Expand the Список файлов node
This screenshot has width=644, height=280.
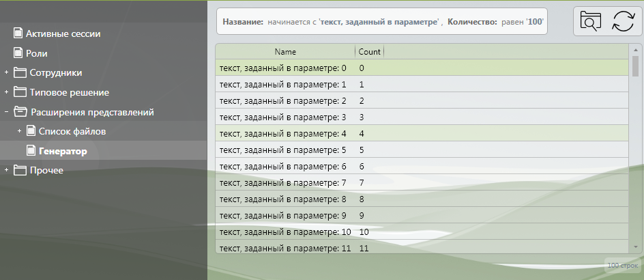point(19,131)
